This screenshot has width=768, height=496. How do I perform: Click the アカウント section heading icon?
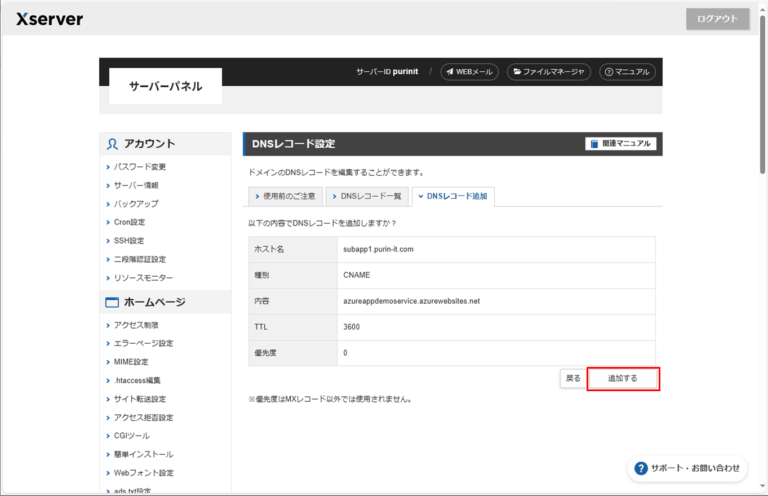click(x=113, y=144)
